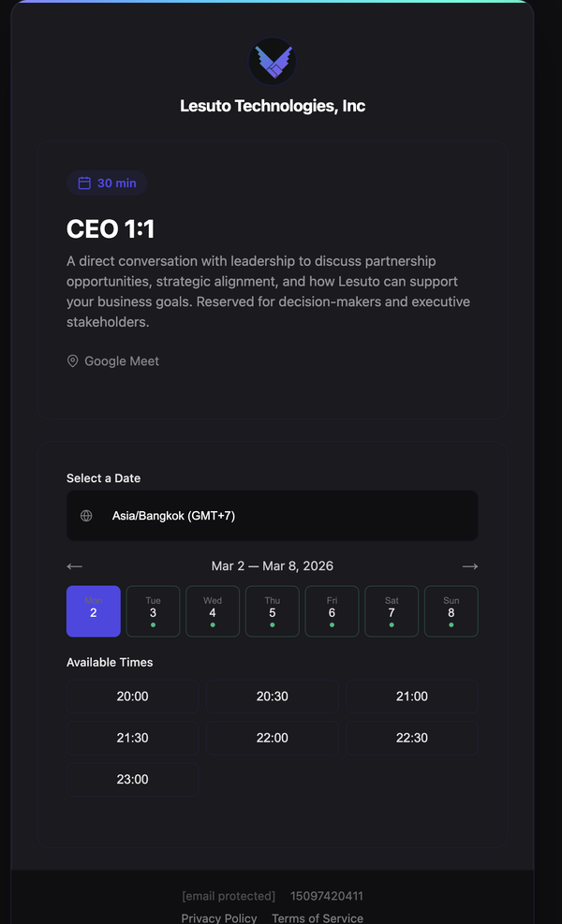
Task: Select the 20:30 time slot
Action: coord(272,697)
